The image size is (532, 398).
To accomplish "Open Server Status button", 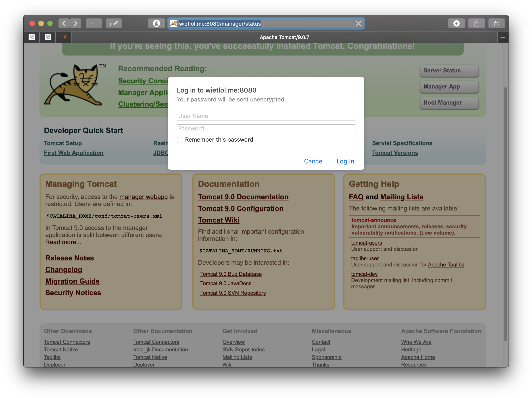I will click(x=449, y=71).
